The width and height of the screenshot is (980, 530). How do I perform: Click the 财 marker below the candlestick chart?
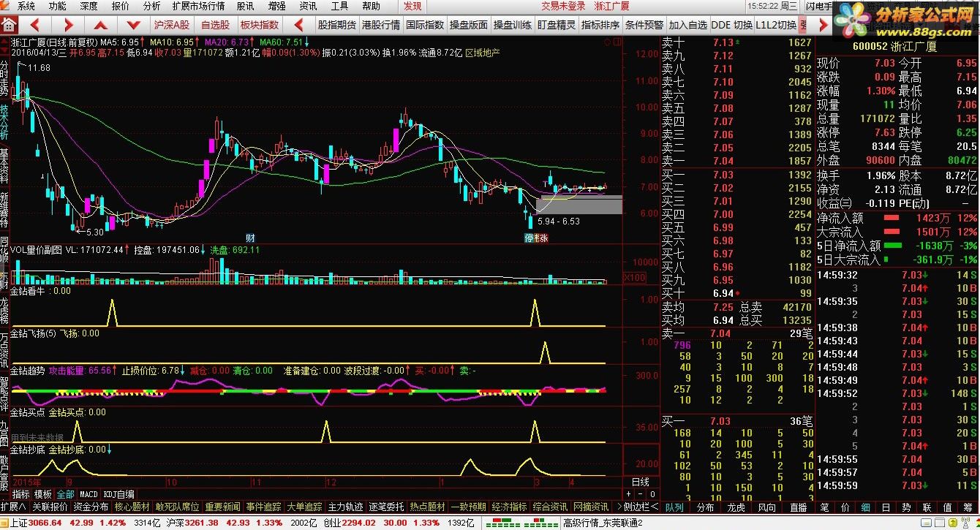pyautogui.click(x=250, y=238)
